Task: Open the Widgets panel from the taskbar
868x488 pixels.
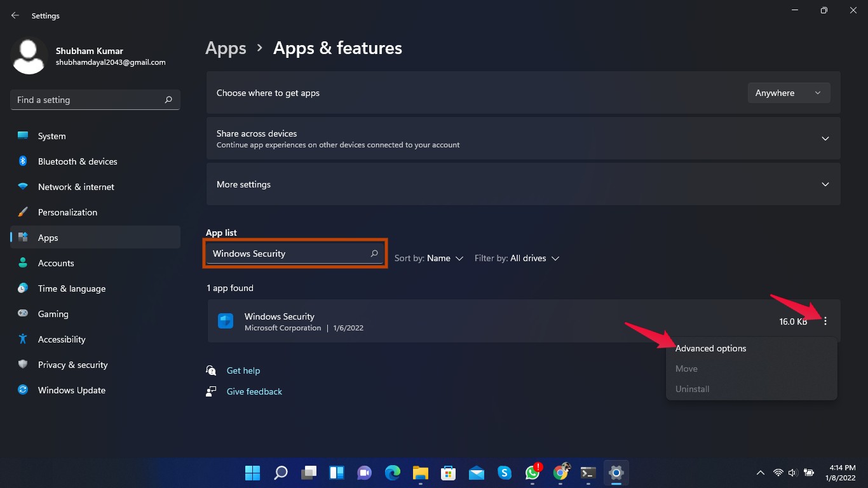Action: [336, 473]
